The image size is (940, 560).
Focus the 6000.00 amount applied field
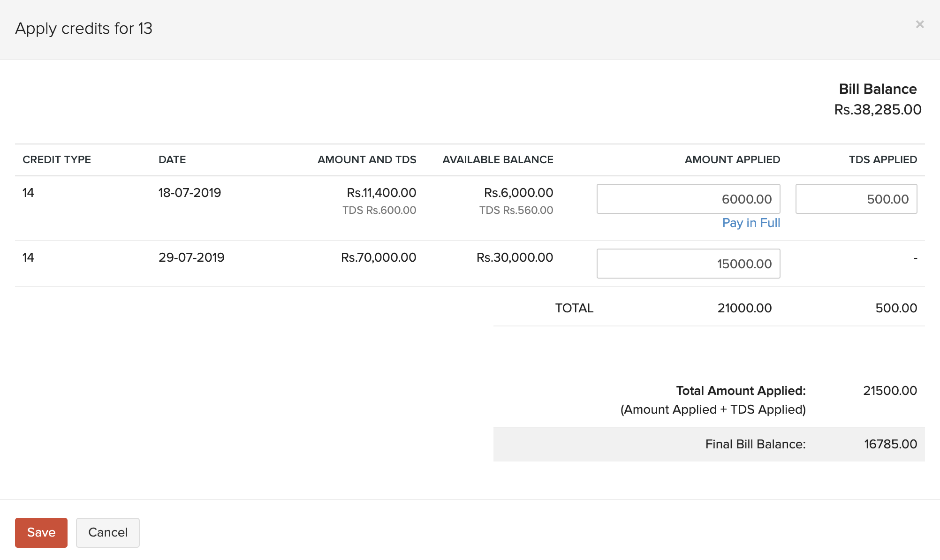(688, 199)
